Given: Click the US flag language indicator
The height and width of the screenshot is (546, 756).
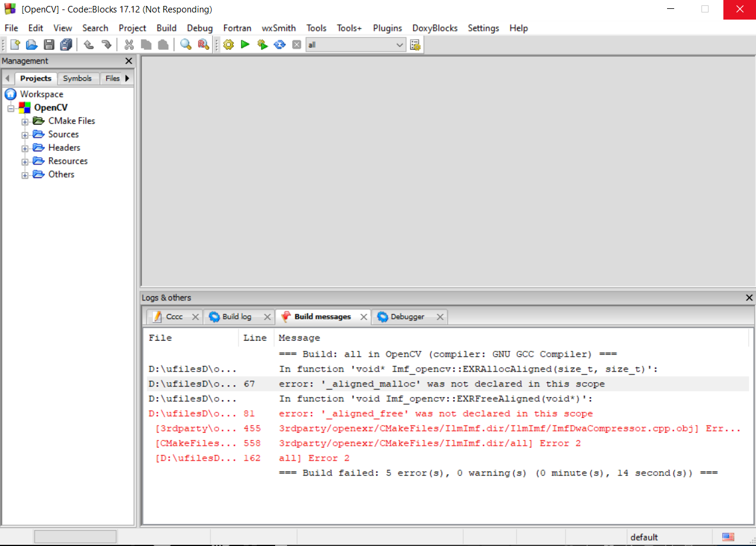Looking at the screenshot, I should (x=728, y=537).
